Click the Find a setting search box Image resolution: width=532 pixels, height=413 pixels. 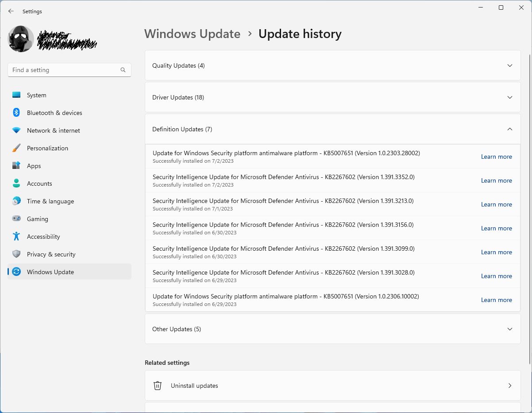click(x=69, y=70)
